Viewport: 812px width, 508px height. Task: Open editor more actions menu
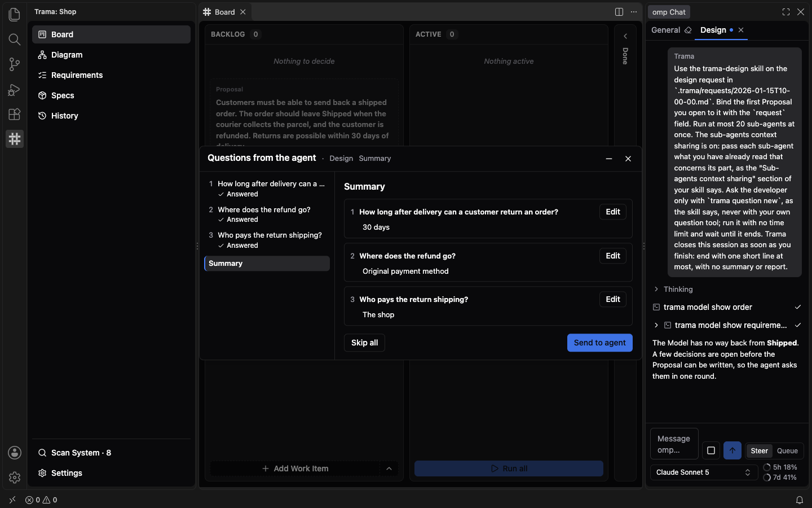[x=634, y=12]
